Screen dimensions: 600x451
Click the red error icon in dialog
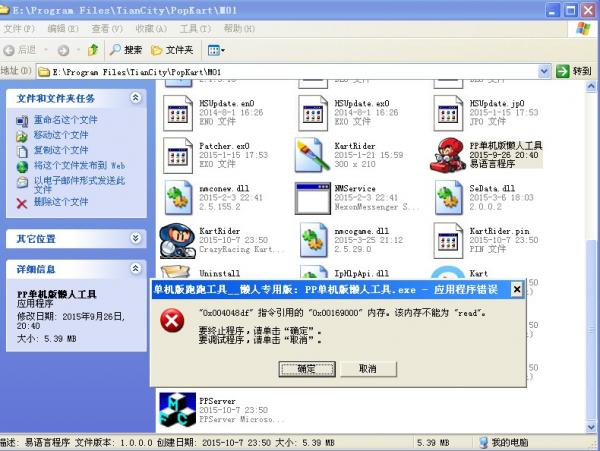pos(172,321)
